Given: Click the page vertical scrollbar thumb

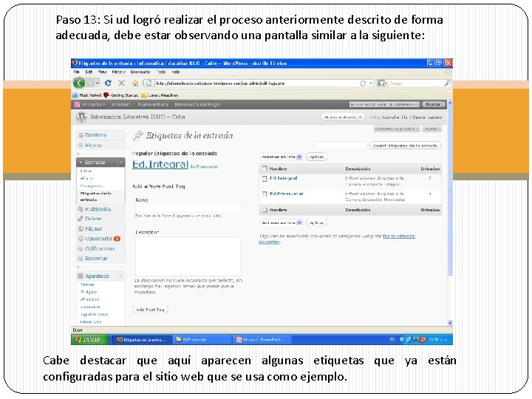Looking at the screenshot, I should coord(450,190).
